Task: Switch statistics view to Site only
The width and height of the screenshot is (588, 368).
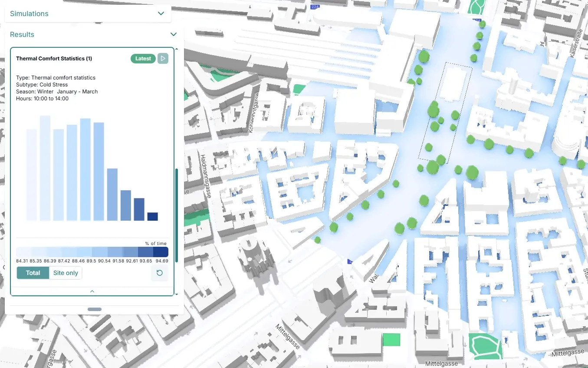Action: [66, 273]
